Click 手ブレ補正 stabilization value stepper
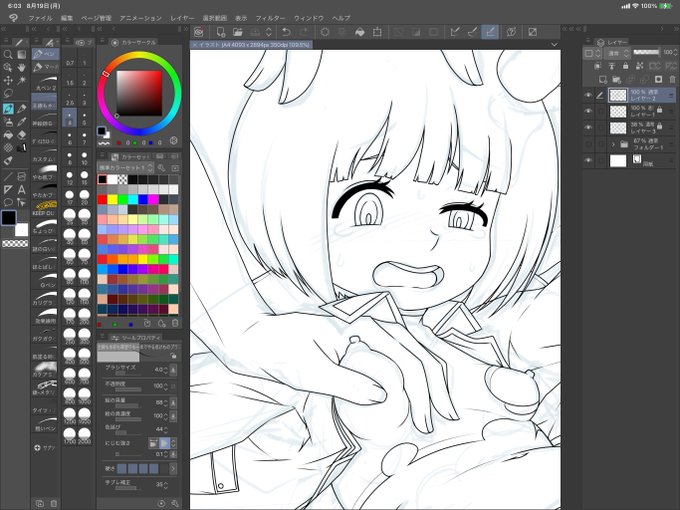 coord(166,485)
